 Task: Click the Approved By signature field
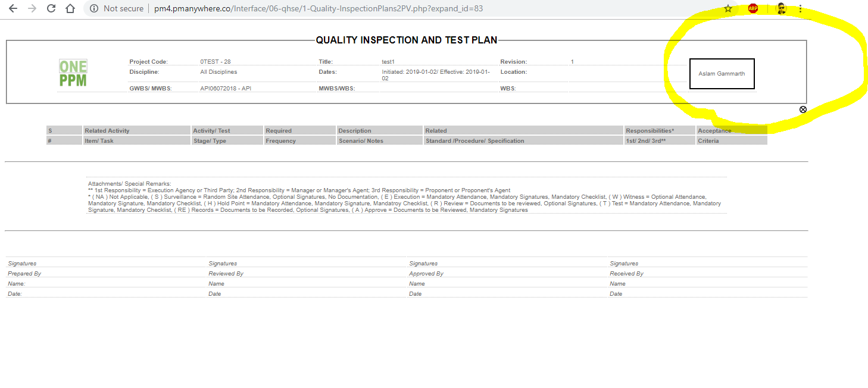point(426,274)
